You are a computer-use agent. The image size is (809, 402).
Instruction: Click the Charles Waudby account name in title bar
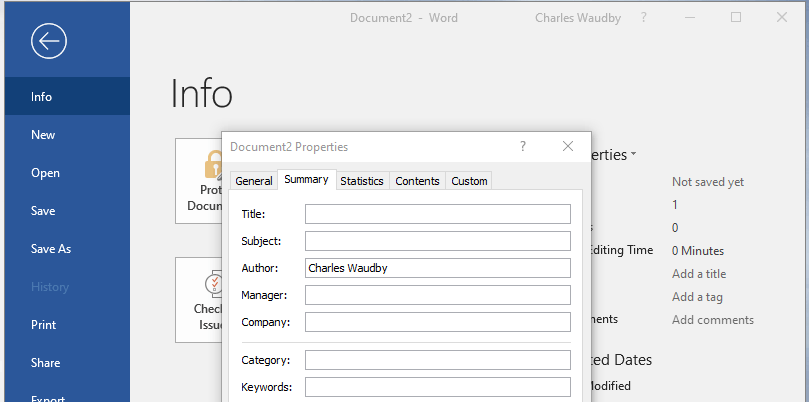[578, 18]
